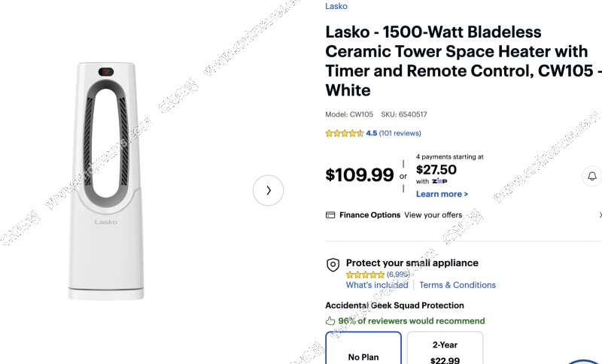This screenshot has width=602, height=364.
Task: Open the Lasko brand link
Action: (336, 6)
